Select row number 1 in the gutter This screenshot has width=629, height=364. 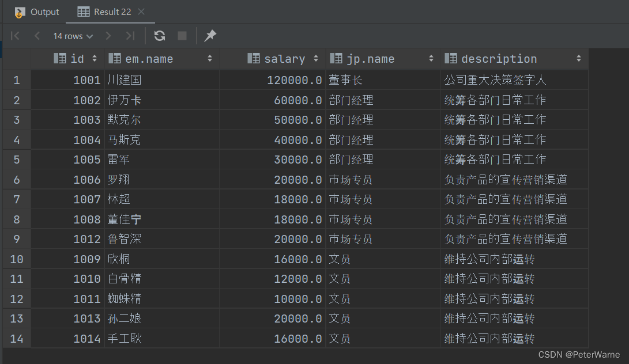coord(17,80)
